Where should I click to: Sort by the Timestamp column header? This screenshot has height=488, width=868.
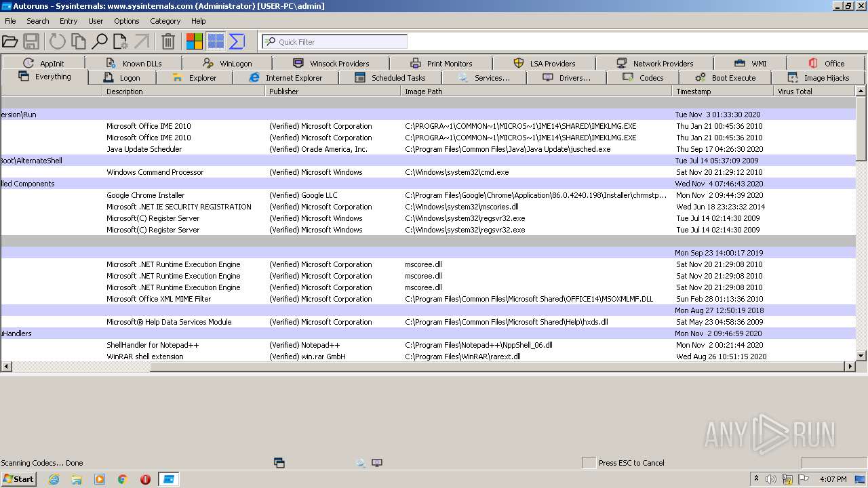pos(723,91)
